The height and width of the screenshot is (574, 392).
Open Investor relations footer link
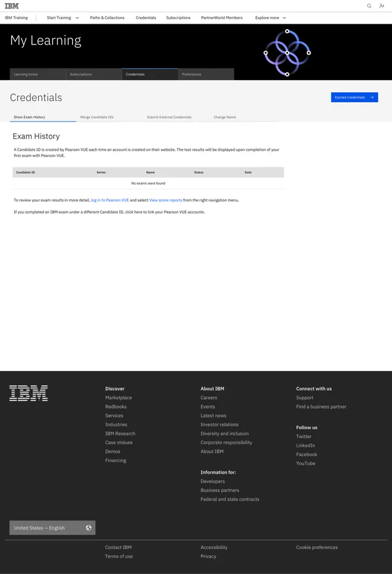(x=219, y=424)
